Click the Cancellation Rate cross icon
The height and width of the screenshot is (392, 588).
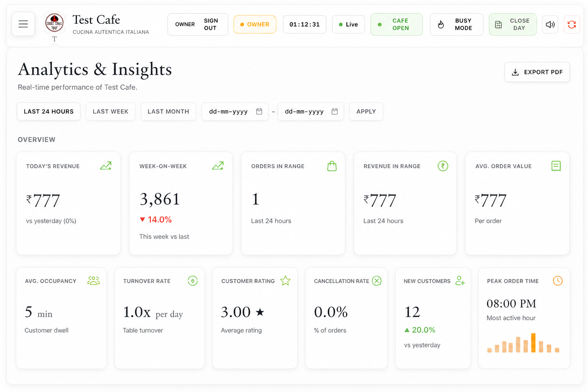377,281
